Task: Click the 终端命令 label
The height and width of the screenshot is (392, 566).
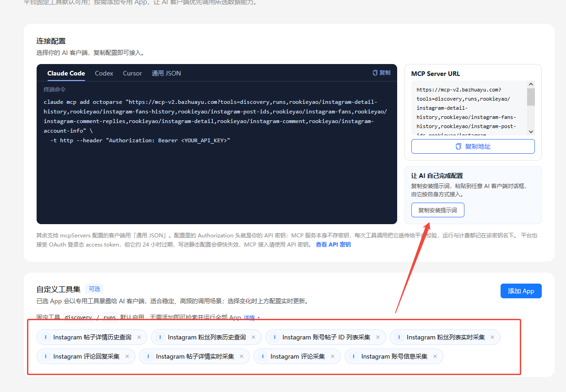Action: coord(54,89)
